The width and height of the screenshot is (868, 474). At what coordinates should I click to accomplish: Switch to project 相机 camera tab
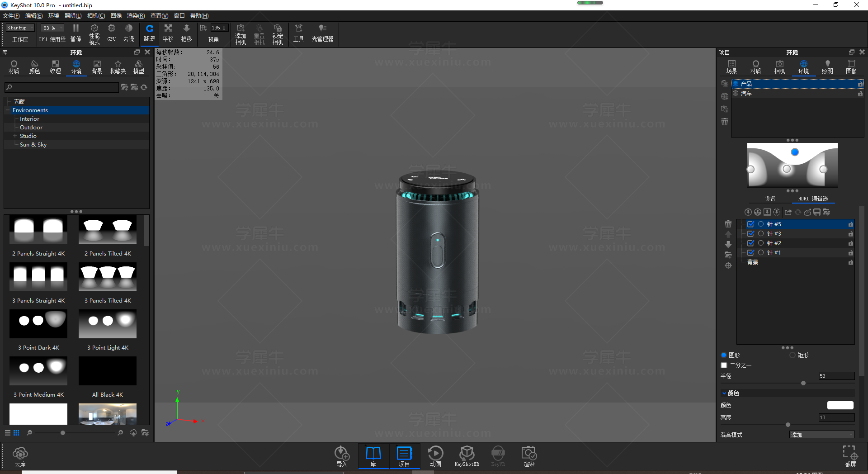click(779, 67)
